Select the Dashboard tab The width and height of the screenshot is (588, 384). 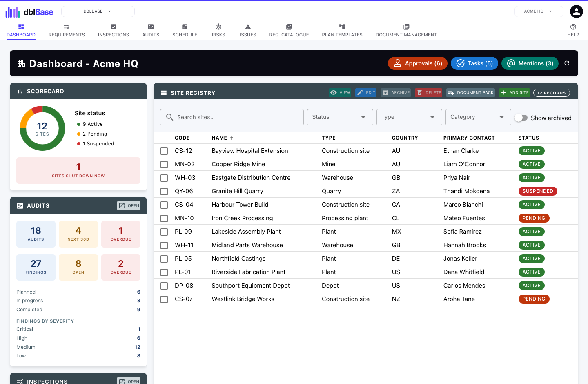(21, 31)
